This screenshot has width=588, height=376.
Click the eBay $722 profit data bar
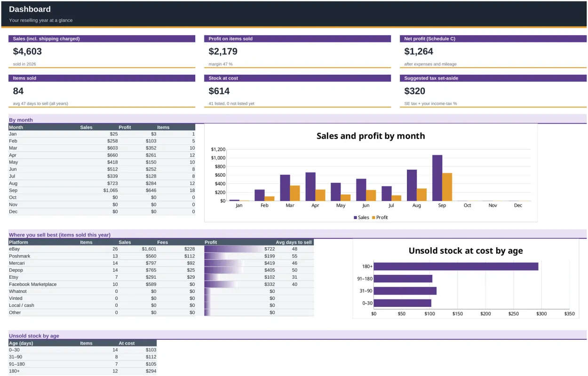[240, 249]
